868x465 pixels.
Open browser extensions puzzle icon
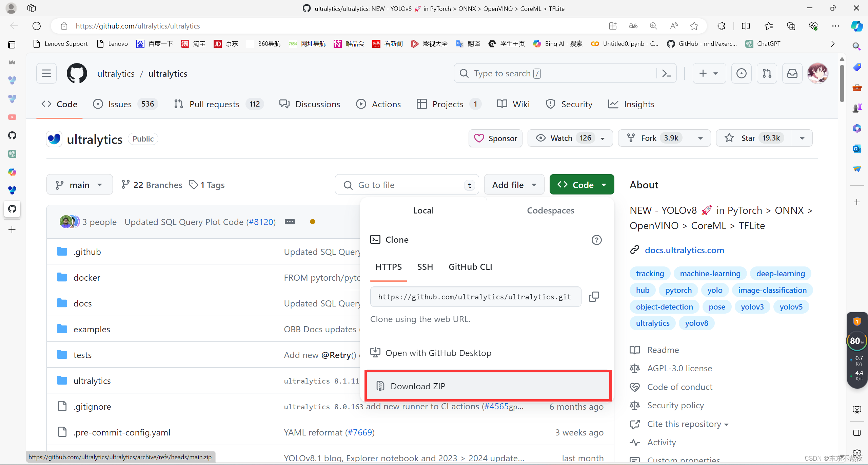(x=722, y=26)
